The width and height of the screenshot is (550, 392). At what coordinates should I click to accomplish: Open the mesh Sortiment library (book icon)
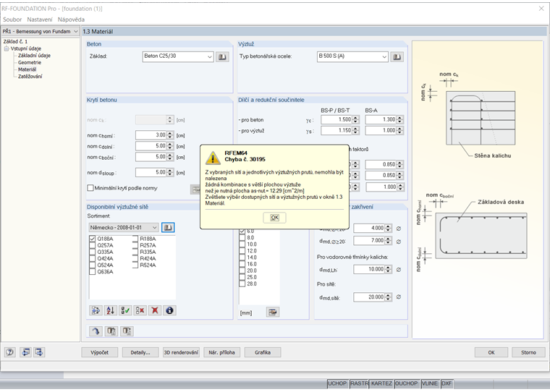click(168, 228)
